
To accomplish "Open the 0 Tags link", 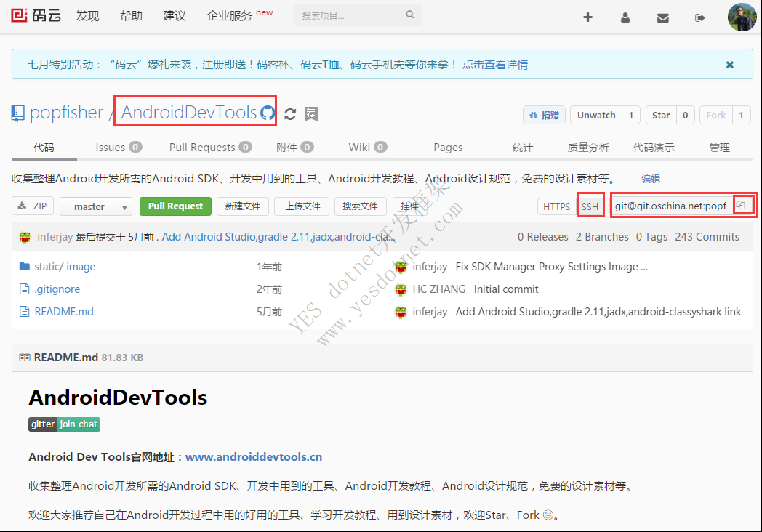I will pyautogui.click(x=651, y=237).
